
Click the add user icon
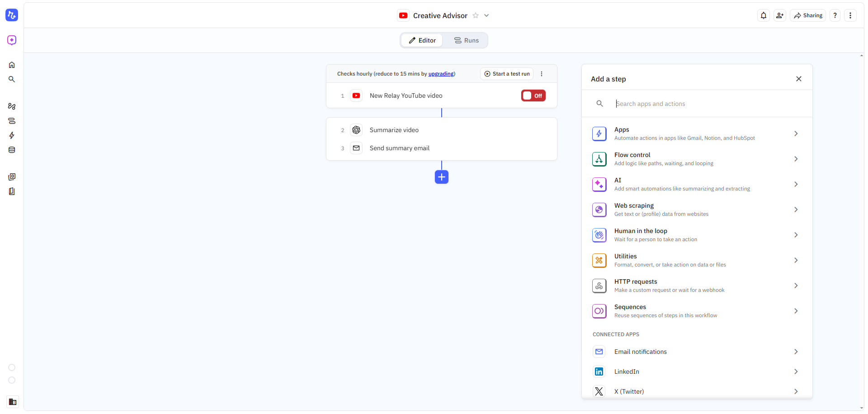click(780, 15)
